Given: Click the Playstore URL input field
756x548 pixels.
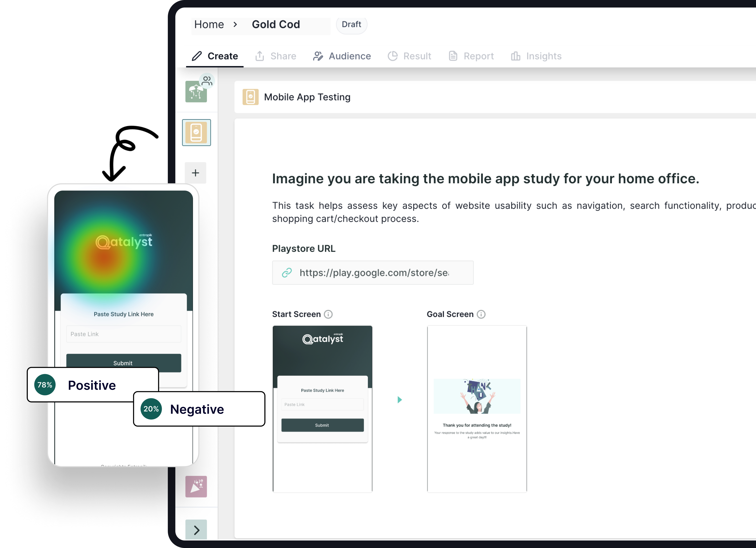Looking at the screenshot, I should tap(373, 273).
